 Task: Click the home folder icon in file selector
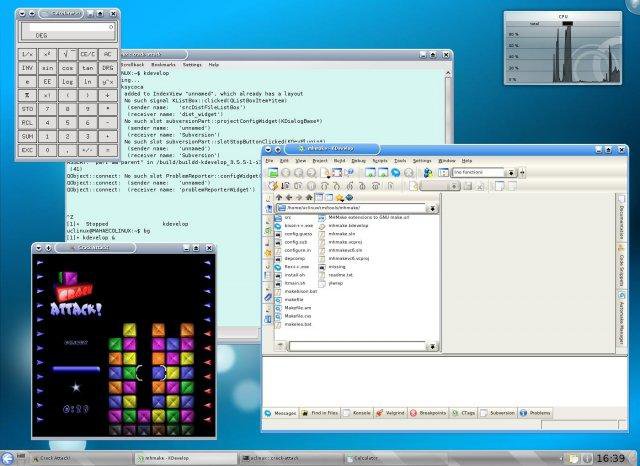point(309,197)
